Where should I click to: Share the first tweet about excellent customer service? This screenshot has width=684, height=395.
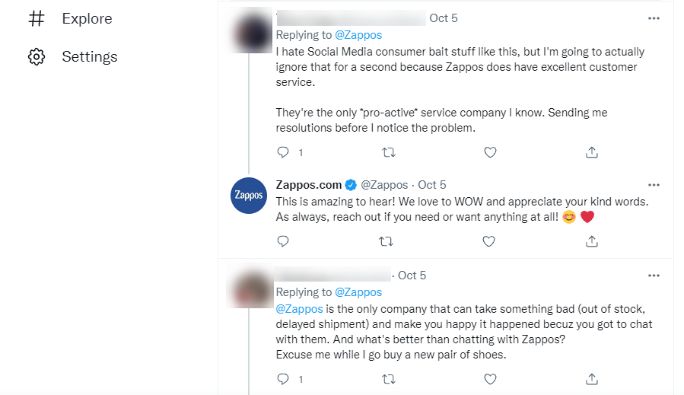[592, 152]
